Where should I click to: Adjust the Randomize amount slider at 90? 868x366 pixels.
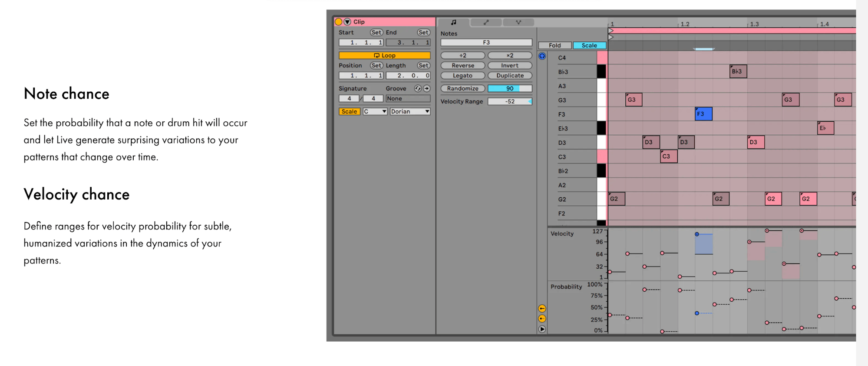[x=510, y=89]
